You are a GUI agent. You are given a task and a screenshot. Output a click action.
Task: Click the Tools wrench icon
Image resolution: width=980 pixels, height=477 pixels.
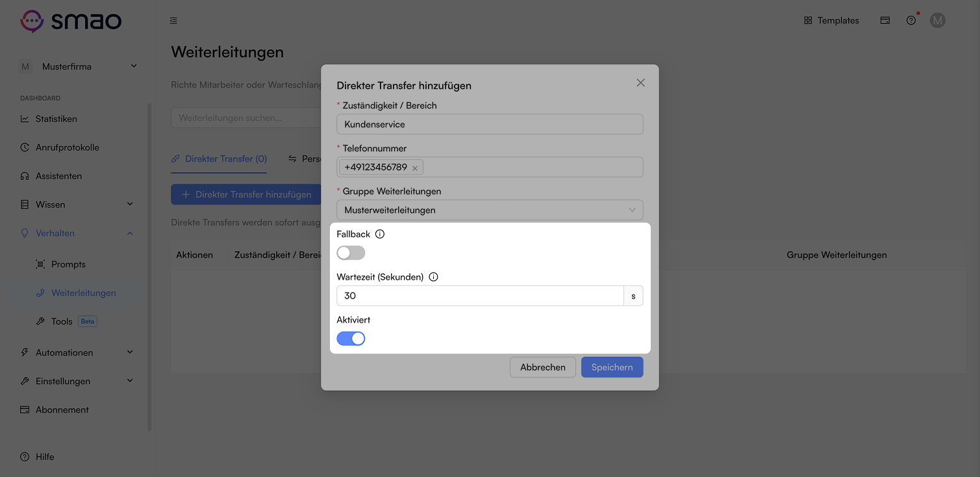(x=40, y=321)
